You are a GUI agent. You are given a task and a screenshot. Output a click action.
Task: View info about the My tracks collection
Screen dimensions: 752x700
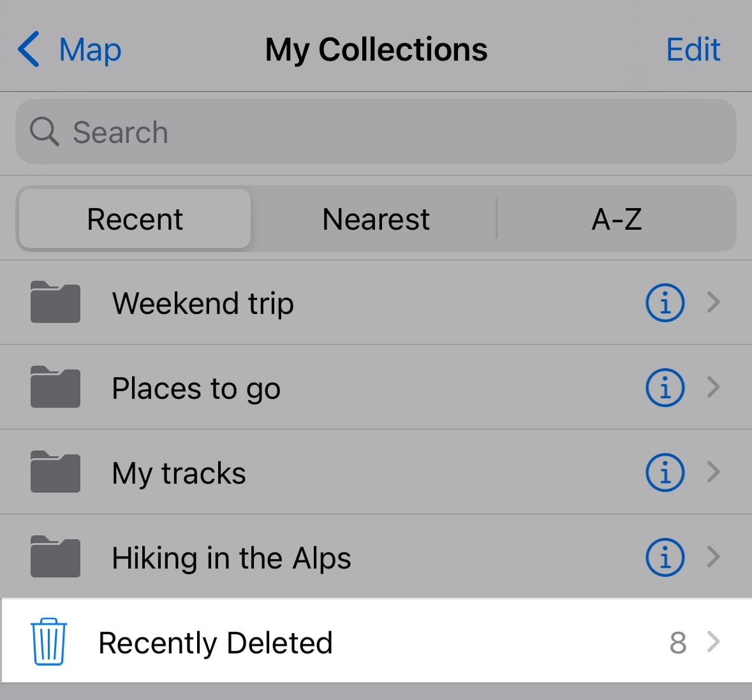coord(664,472)
